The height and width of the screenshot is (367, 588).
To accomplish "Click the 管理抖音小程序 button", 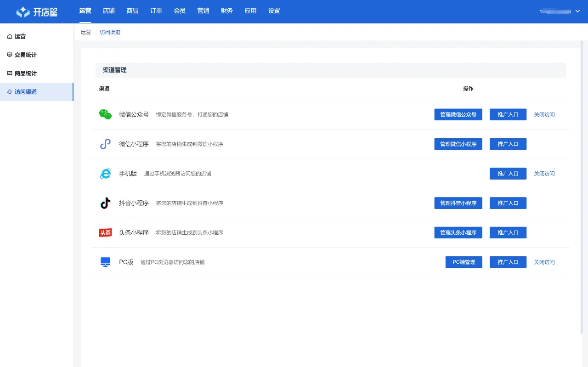I will tap(458, 203).
